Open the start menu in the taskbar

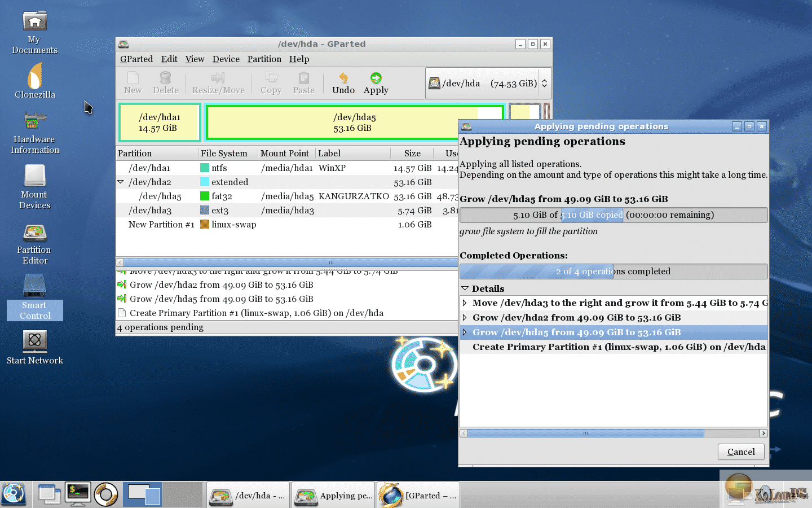[14, 494]
